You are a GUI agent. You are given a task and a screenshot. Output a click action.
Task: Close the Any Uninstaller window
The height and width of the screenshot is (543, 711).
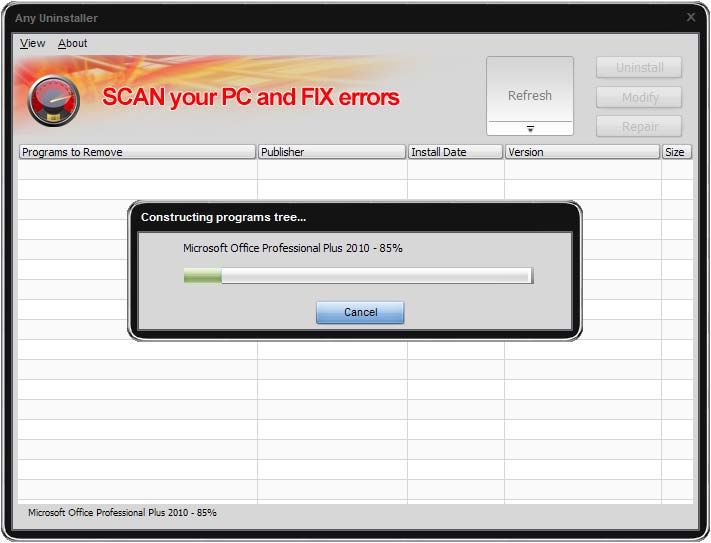pos(691,17)
